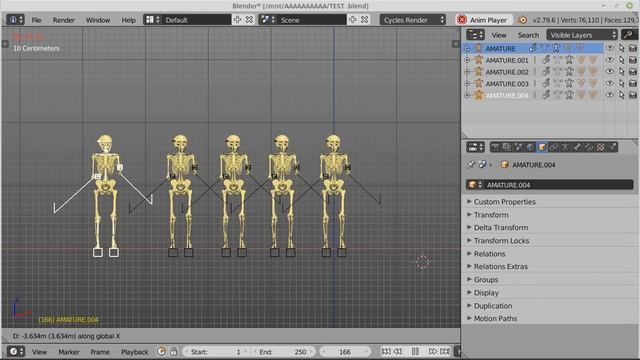The height and width of the screenshot is (360, 640).
Task: Open the Bone properties tab
Action: (x=577, y=147)
